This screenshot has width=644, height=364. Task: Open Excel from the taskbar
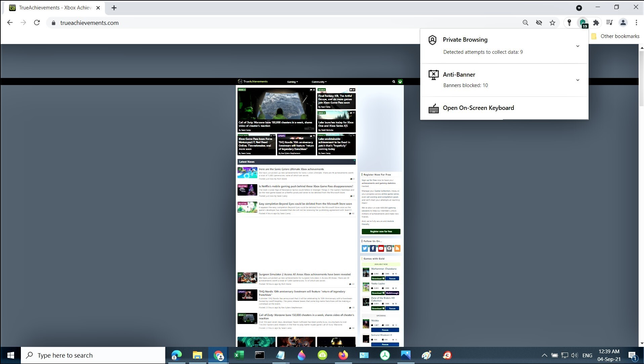(x=239, y=355)
